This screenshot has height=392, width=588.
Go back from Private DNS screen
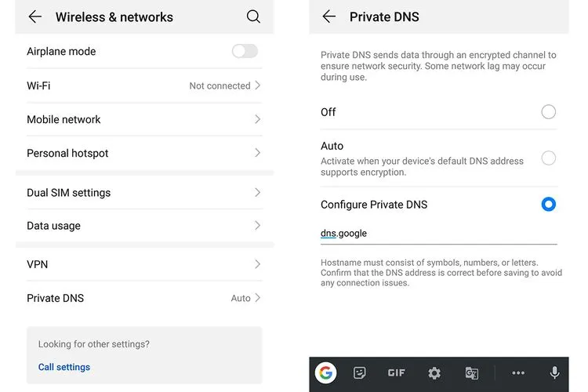(x=328, y=16)
